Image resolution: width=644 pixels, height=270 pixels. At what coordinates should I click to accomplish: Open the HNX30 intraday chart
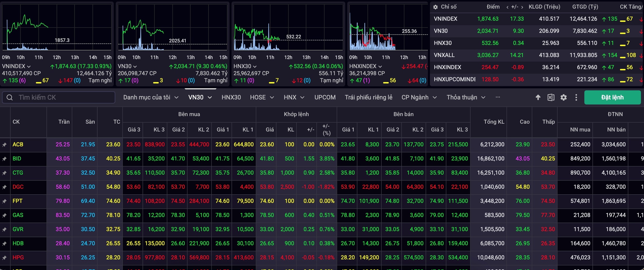point(288,27)
